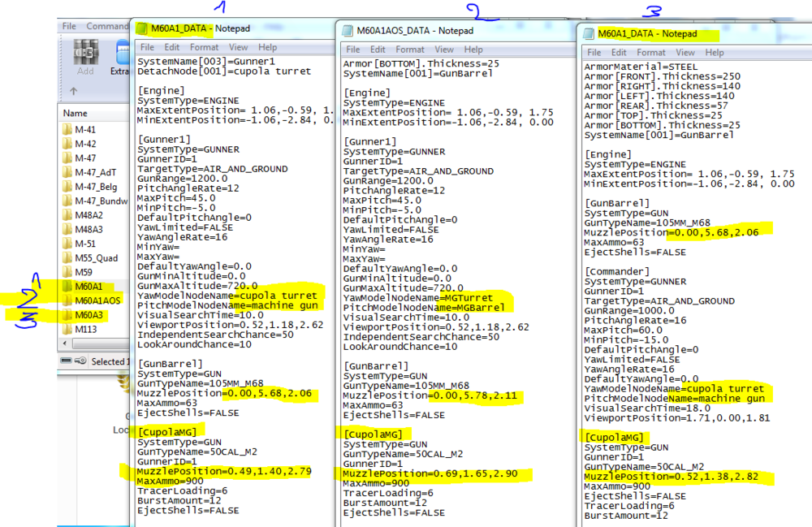Open File menu in rightmost M60A1_DATA Notepad
This screenshot has height=527, width=812.
tap(594, 52)
